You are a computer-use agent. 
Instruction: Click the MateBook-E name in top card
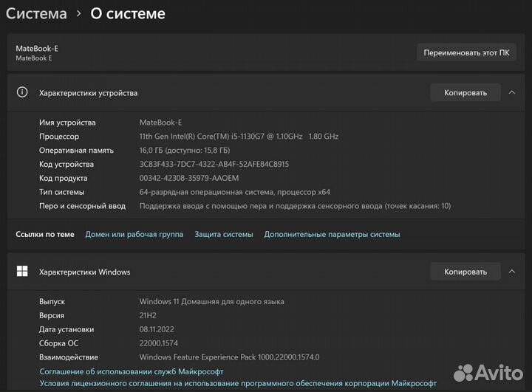point(37,48)
